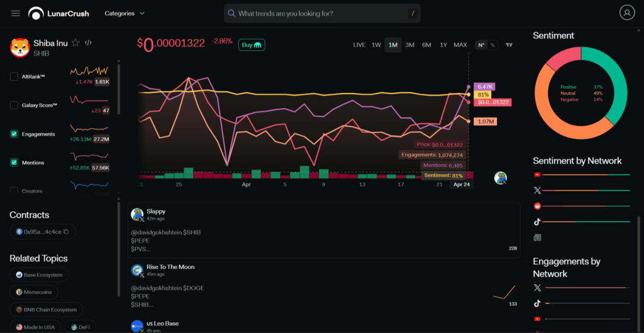Enable the AltRank checkbox
The width and height of the screenshot is (644, 333).
(14, 76)
